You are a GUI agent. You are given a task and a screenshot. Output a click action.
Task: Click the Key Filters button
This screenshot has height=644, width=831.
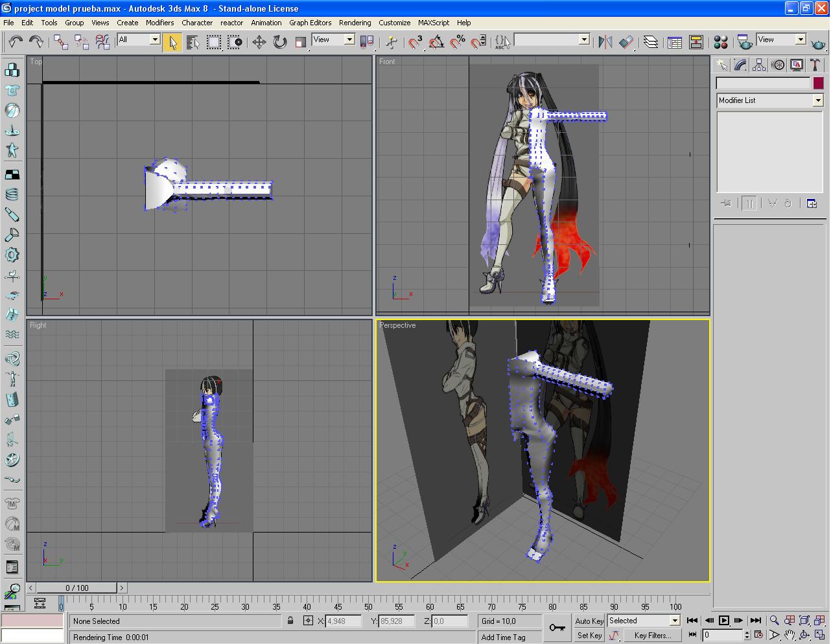tap(652, 636)
